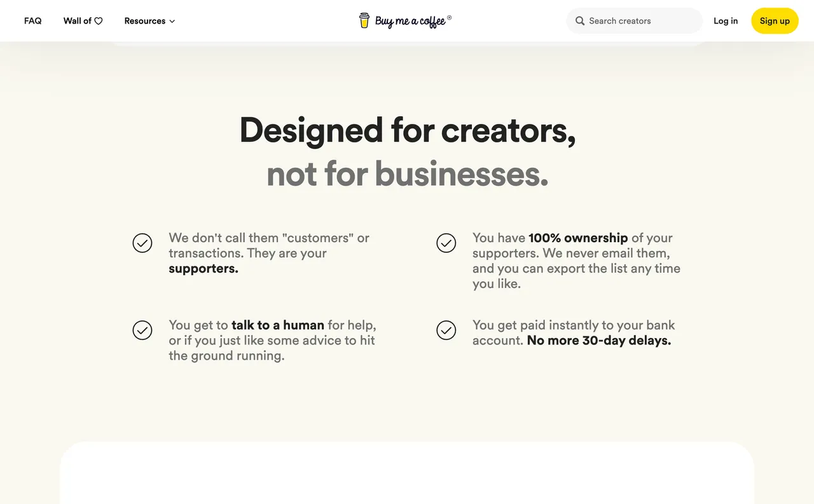
Task: Click the registered trademark symbol after the logo
Action: pos(450,16)
